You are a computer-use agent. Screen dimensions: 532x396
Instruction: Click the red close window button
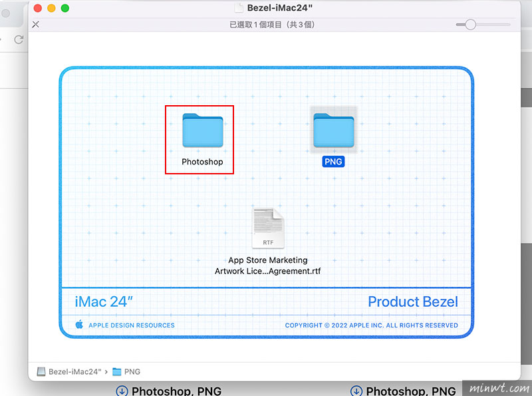[x=37, y=8]
